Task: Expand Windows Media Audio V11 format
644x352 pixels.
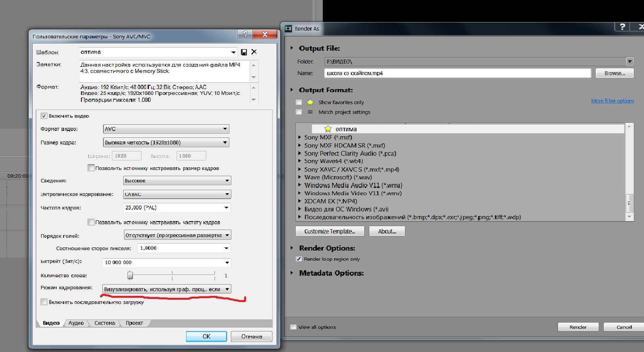Action: tap(300, 185)
